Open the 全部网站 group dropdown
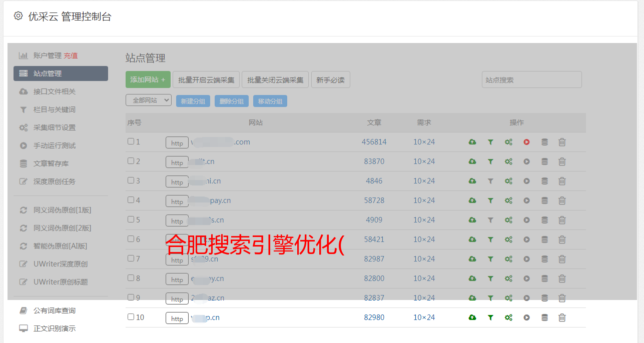Screen dimensions: 644x343 pos(149,100)
